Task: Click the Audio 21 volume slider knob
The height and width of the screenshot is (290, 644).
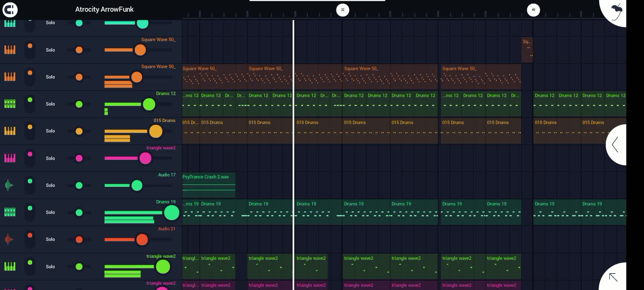Action: coord(142,240)
